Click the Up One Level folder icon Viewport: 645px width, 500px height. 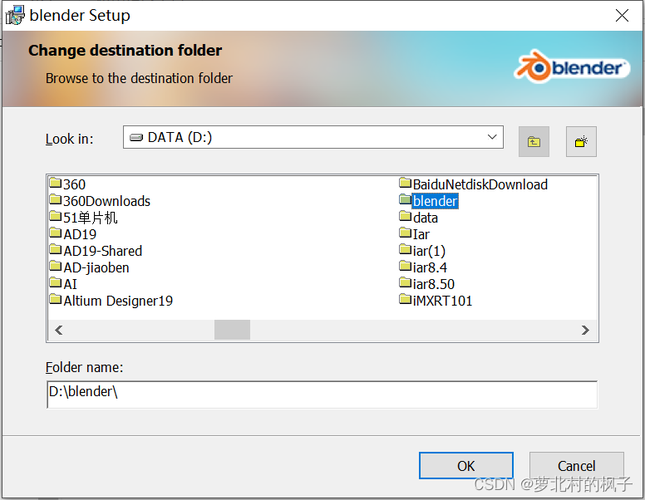[534, 141]
